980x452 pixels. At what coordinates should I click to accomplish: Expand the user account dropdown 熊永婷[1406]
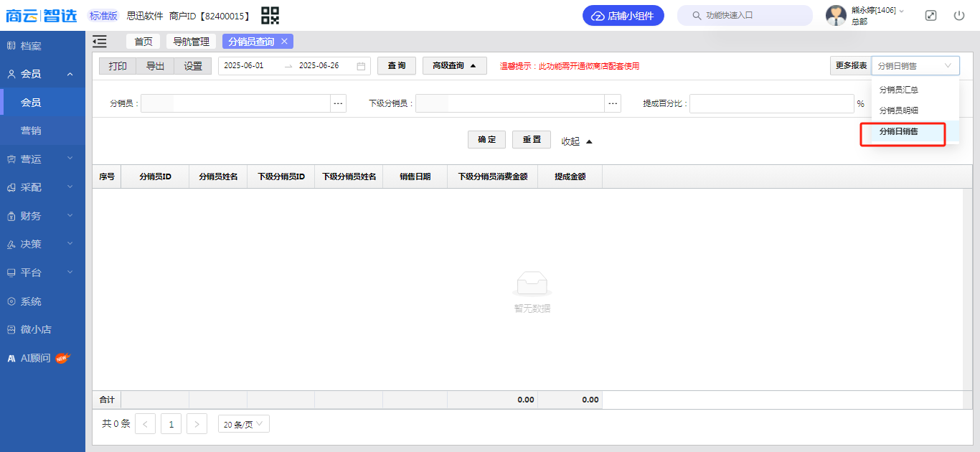tap(877, 10)
